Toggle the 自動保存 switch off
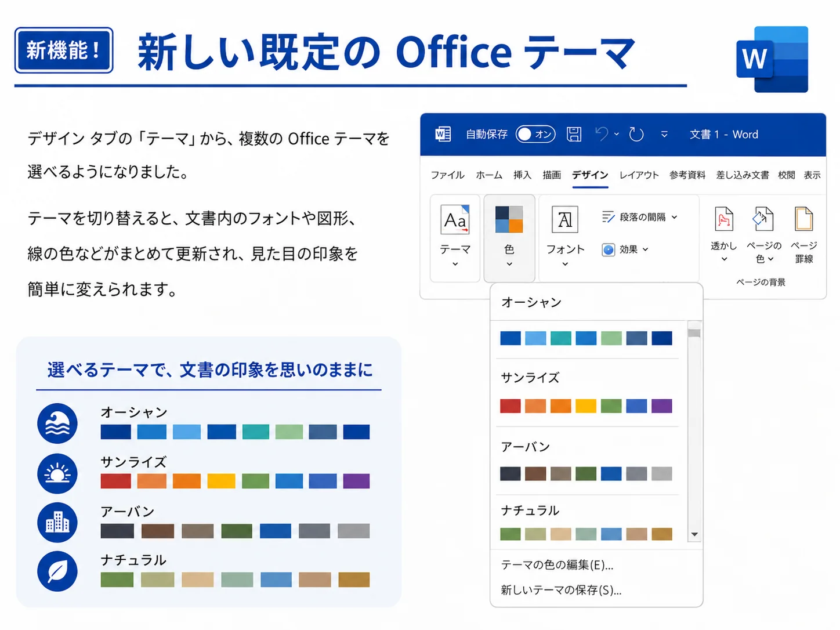 535,134
